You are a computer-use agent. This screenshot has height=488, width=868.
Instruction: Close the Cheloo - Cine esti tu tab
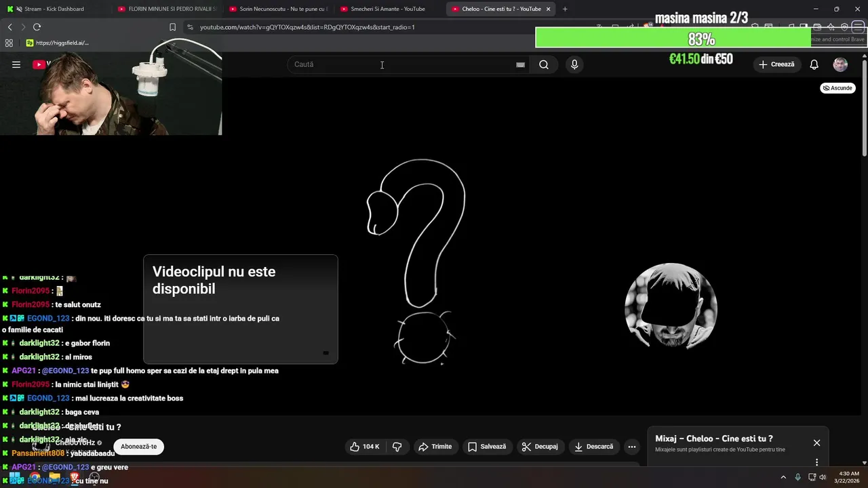coord(549,9)
